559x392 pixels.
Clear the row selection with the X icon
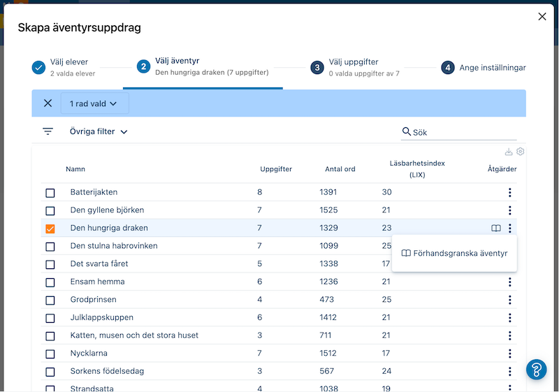coord(48,103)
